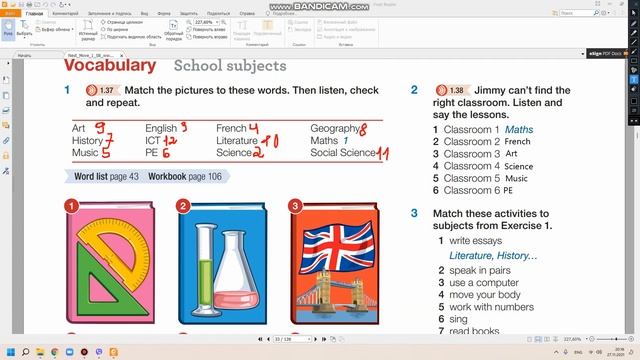Click the zoom out magnifier icon
The width and height of the screenshot is (640, 360).
189,22
